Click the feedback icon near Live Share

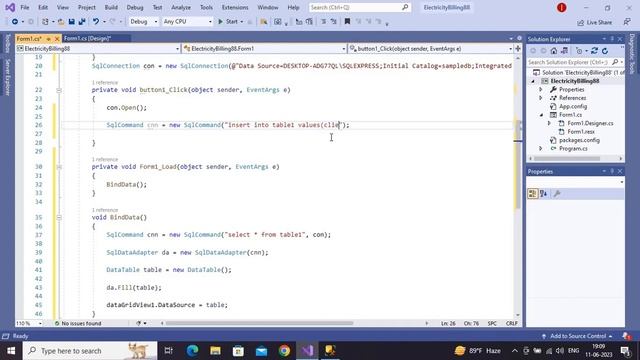click(627, 22)
